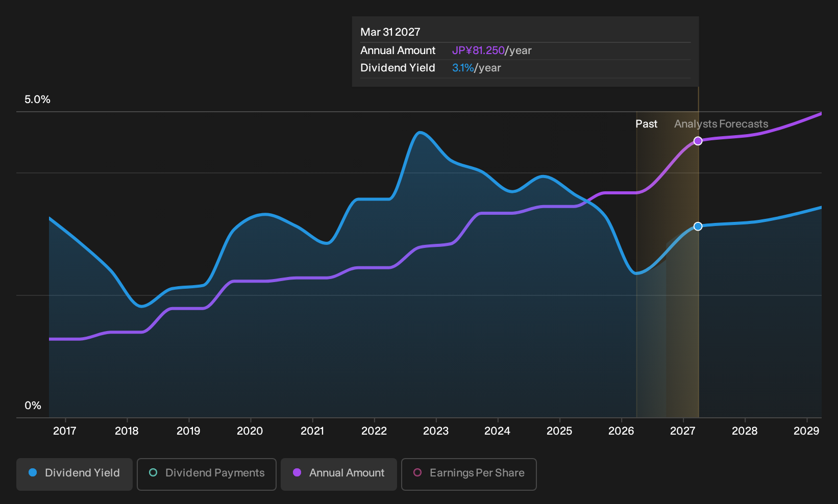The width and height of the screenshot is (838, 504).
Task: Click the JP¥81.250 annual amount value
Action: (x=478, y=51)
